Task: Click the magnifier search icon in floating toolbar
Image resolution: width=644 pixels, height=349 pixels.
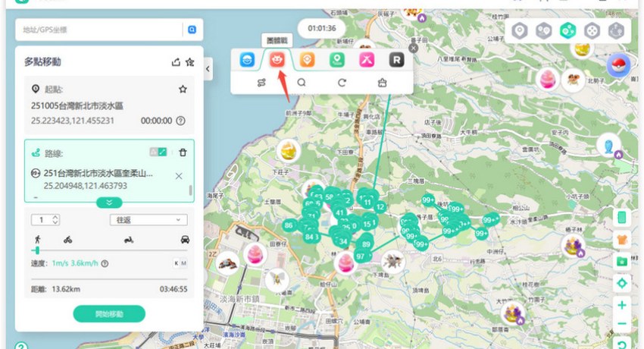Action: click(x=302, y=83)
